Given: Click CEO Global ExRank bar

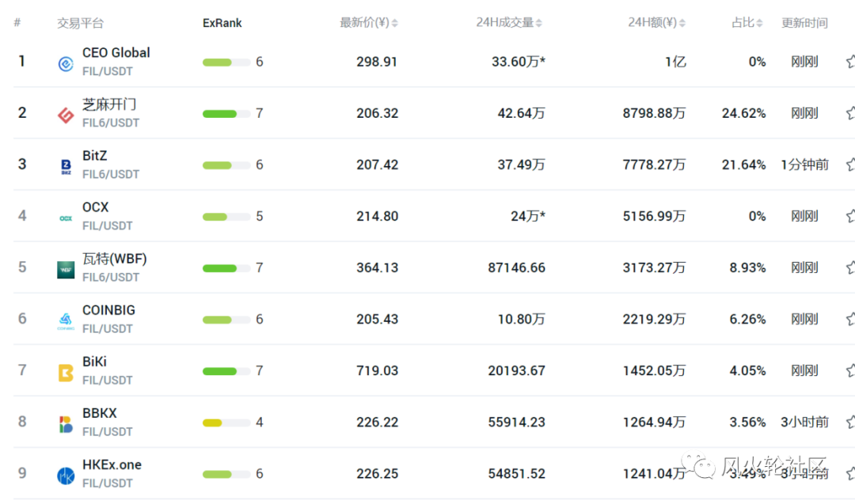Looking at the screenshot, I should coord(226,63).
